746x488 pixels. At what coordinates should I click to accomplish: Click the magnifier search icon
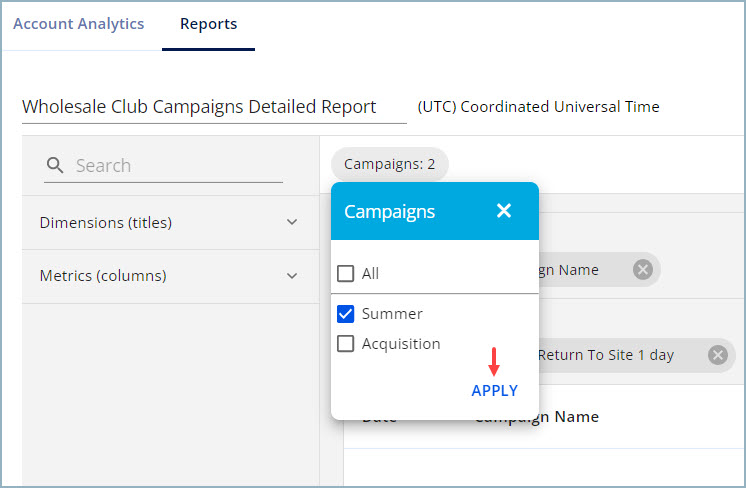[55, 166]
